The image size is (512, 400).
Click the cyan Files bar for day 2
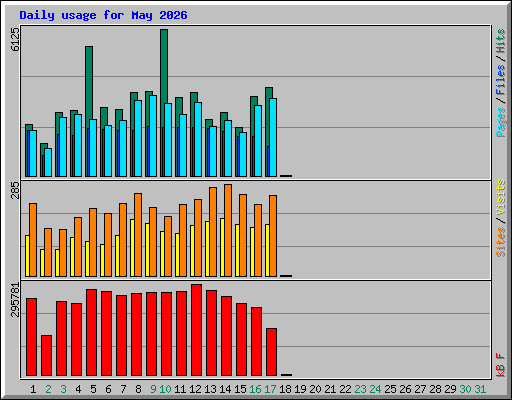48,162
